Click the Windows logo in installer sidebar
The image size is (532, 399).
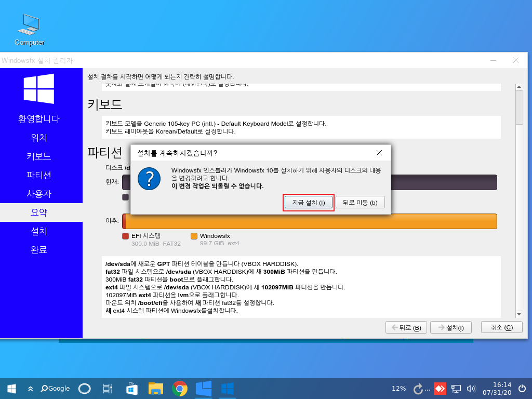[39, 88]
